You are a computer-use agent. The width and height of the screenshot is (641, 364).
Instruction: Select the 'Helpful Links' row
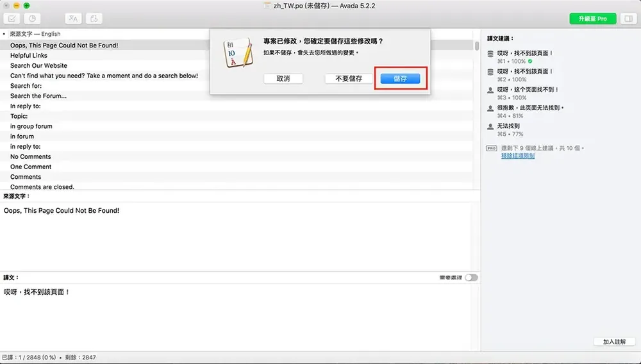(237, 56)
